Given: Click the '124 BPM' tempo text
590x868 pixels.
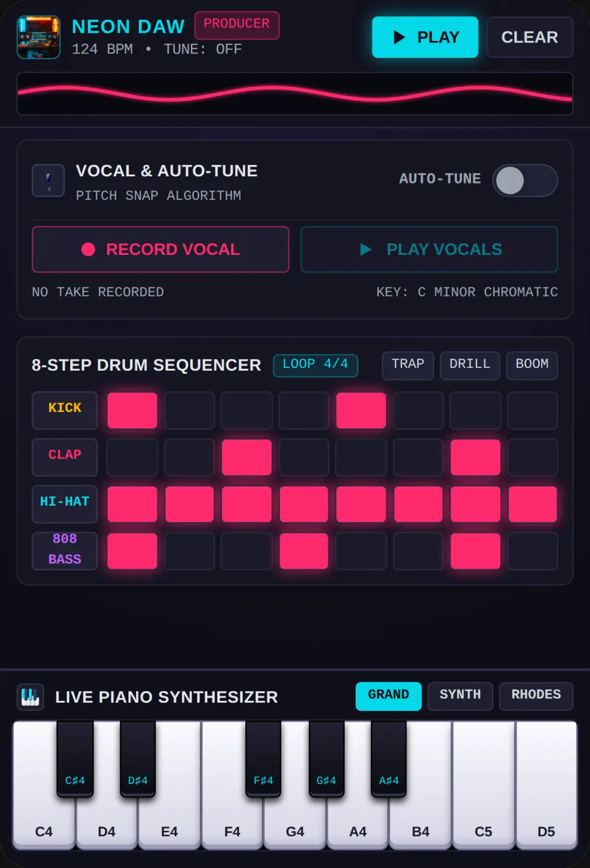Looking at the screenshot, I should tap(102, 49).
